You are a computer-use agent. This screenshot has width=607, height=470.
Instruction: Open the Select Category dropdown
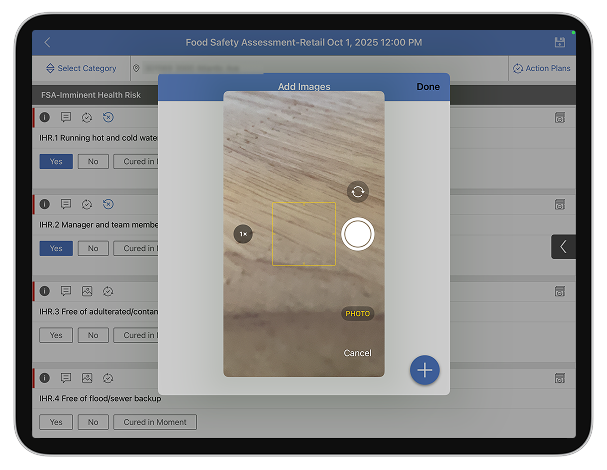(81, 69)
